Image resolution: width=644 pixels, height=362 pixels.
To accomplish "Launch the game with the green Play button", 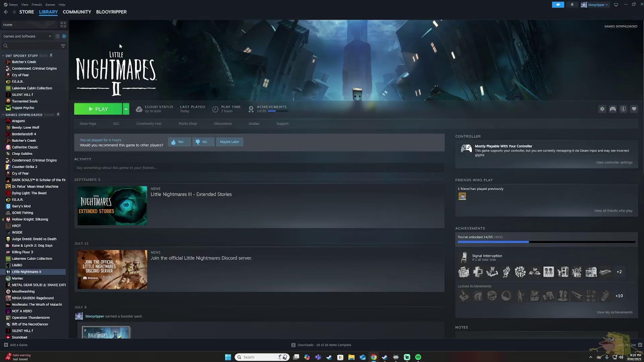I will [x=98, y=109].
